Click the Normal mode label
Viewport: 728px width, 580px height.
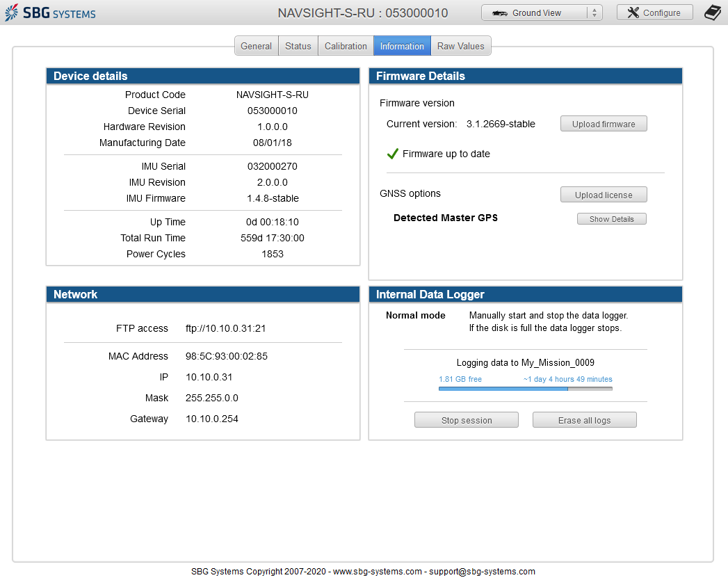click(x=416, y=315)
